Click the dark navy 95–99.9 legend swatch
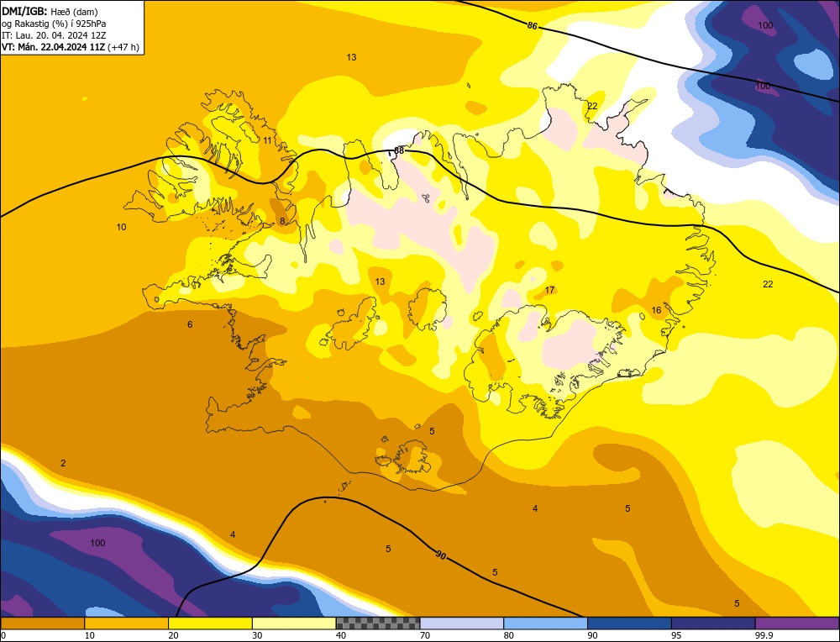Image resolution: width=840 pixels, height=642 pixels. (713, 624)
